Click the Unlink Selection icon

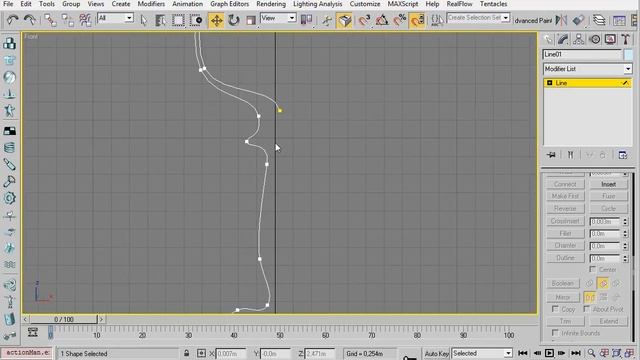(68, 20)
